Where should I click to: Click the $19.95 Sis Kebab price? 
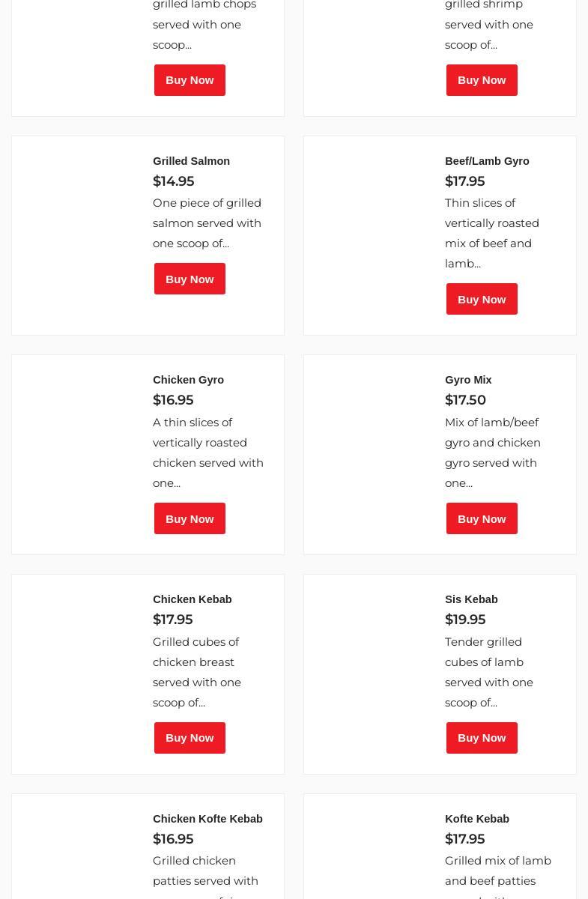click(x=465, y=620)
